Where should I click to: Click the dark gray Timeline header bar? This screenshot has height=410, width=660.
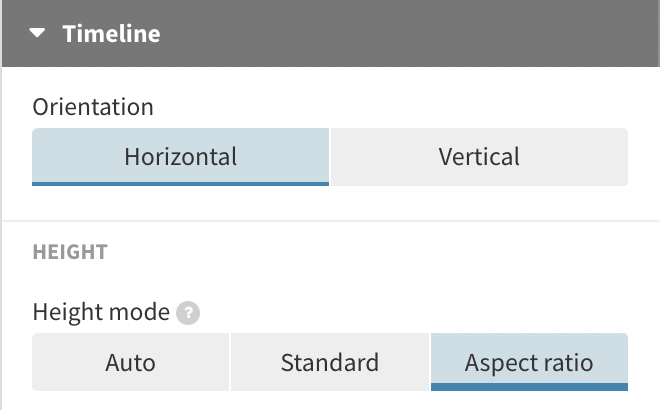coord(400,33)
